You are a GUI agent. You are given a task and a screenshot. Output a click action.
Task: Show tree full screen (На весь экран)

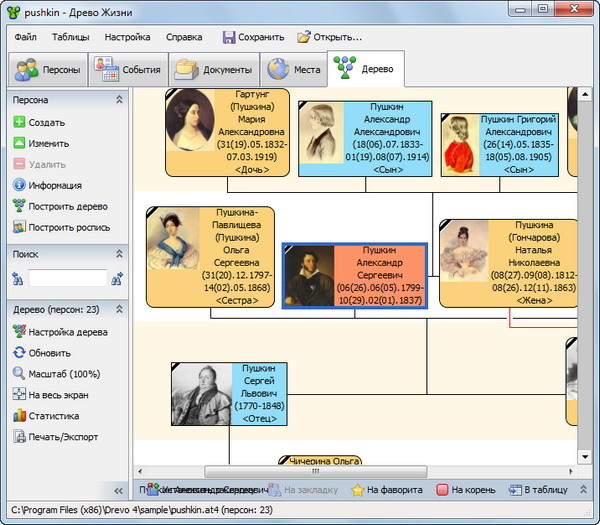[19, 394]
